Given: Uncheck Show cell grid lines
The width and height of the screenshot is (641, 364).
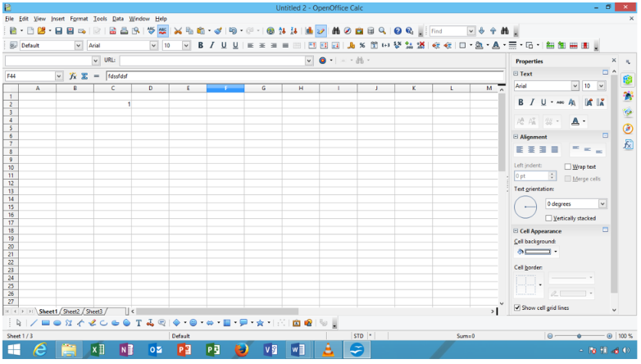Looking at the screenshot, I should coord(517,307).
